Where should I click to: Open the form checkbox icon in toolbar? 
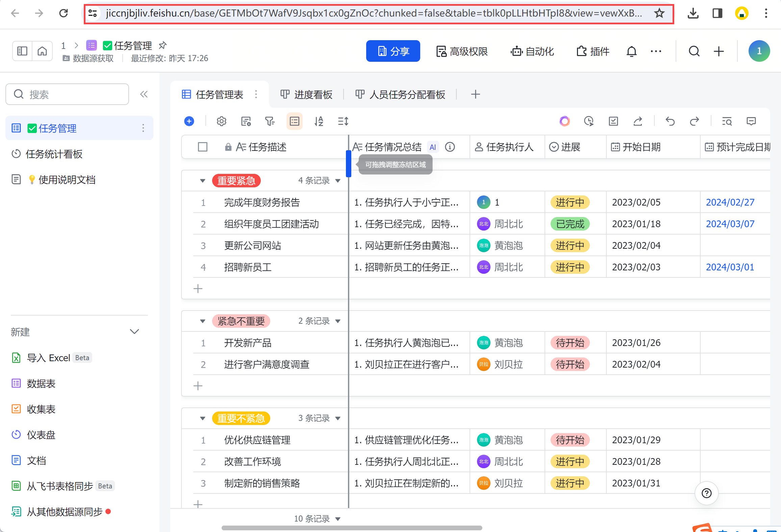coord(613,121)
